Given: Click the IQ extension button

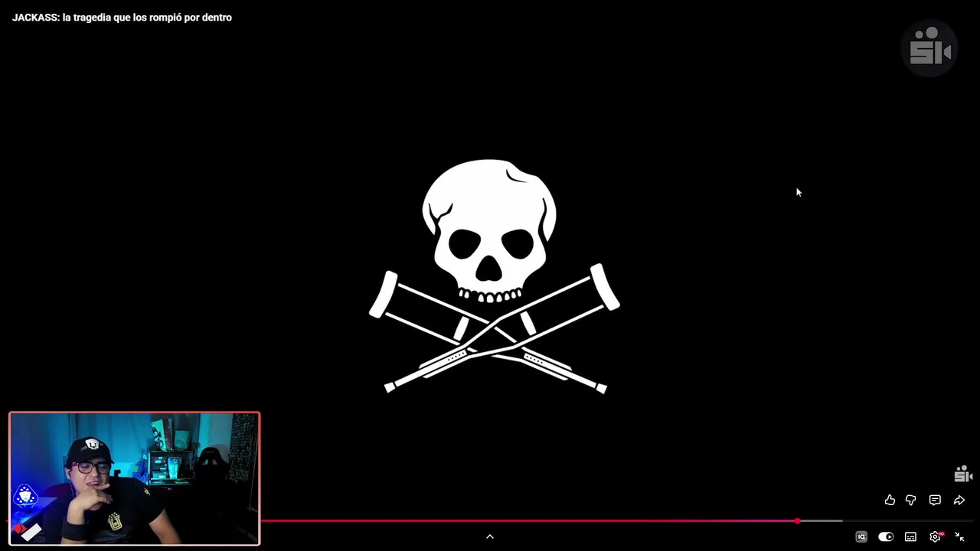Looking at the screenshot, I should (x=861, y=537).
